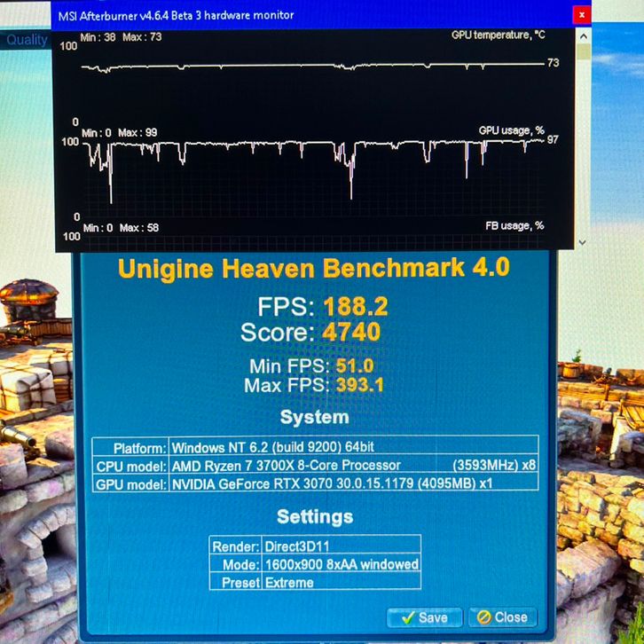The width and height of the screenshot is (644, 644).
Task: Click the MSI Afterburner hardware monitor title bar
Action: pos(266,15)
